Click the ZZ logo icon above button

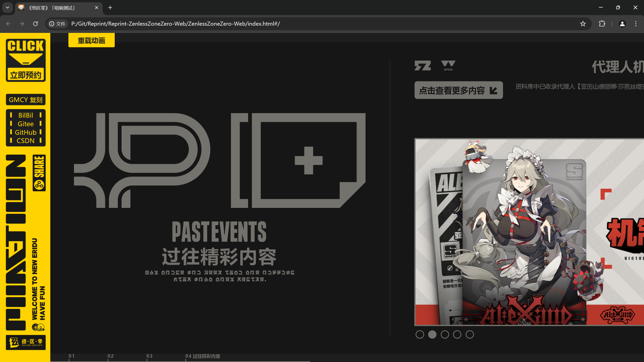[423, 66]
